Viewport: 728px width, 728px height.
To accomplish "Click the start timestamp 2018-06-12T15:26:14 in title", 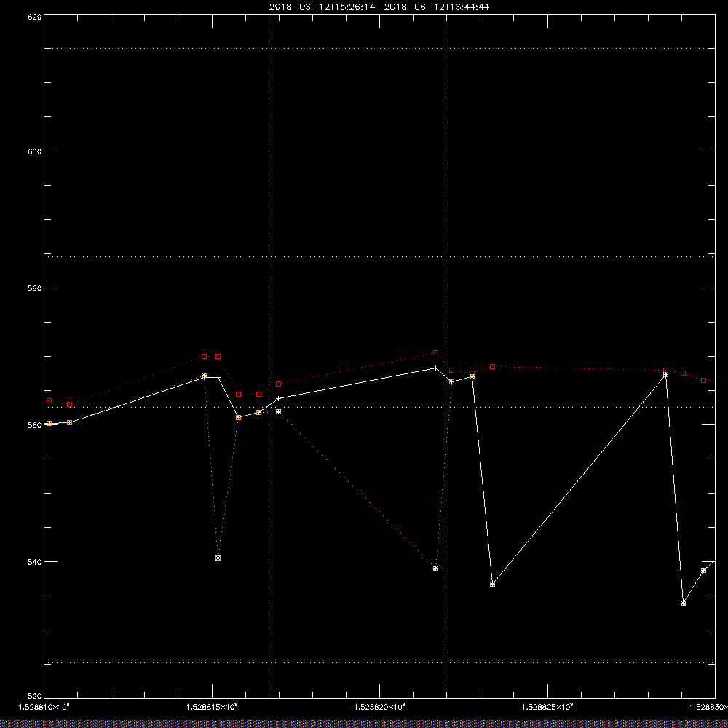I will pyautogui.click(x=322, y=7).
